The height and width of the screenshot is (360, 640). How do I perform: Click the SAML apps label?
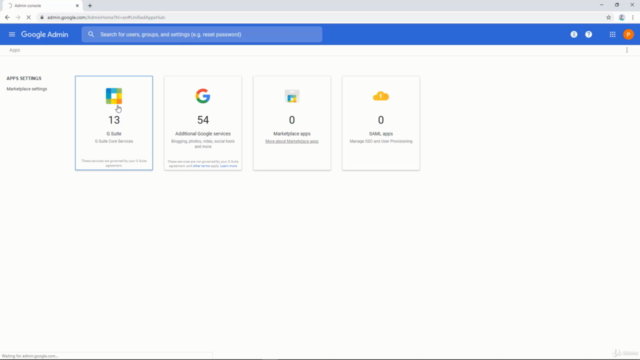381,133
